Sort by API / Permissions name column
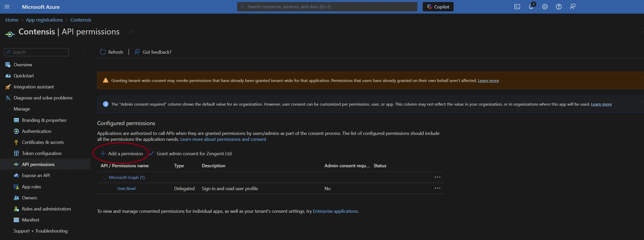 [124, 165]
